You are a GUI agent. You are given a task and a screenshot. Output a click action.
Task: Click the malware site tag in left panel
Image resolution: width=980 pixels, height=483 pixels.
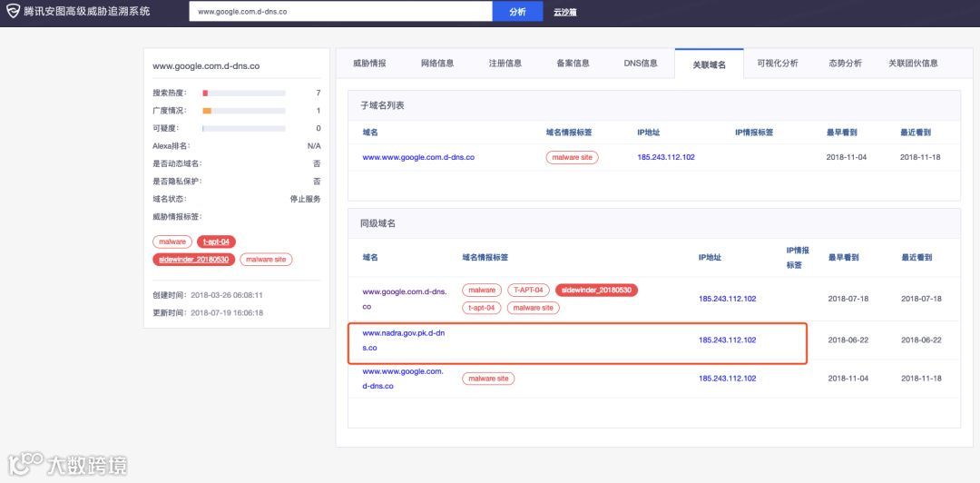(x=266, y=259)
